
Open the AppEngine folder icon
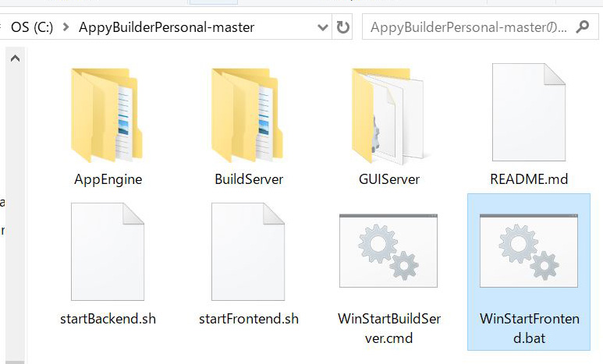point(107,115)
